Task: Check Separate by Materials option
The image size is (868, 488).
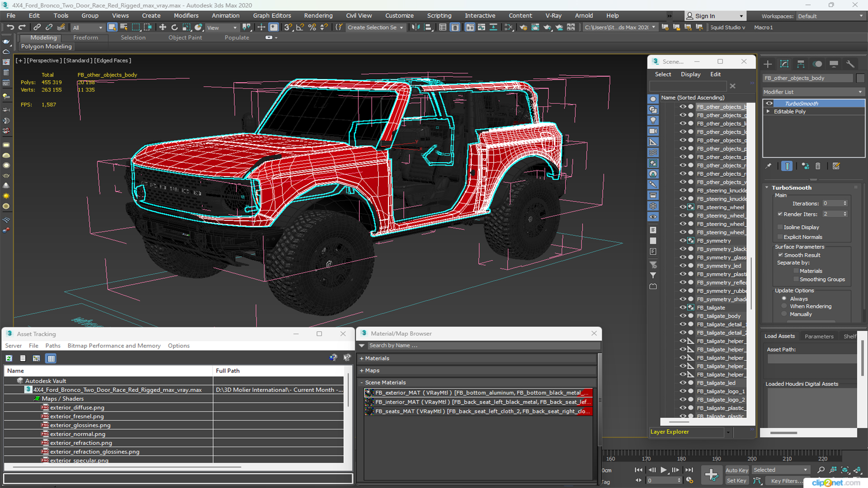Action: (x=796, y=271)
